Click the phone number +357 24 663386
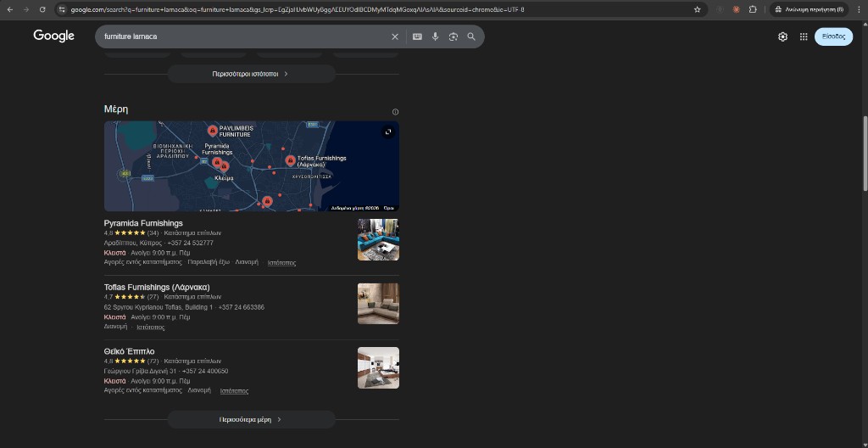The width and height of the screenshot is (868, 448). click(242, 307)
